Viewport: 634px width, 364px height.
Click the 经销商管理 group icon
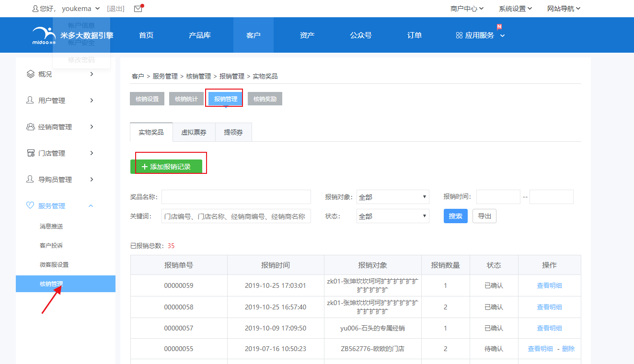(30, 127)
